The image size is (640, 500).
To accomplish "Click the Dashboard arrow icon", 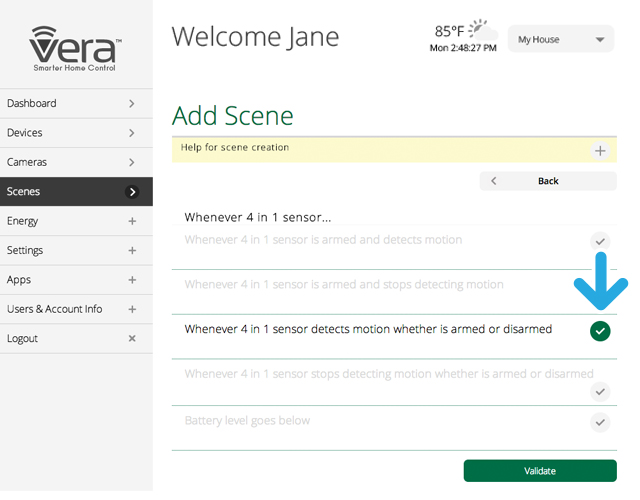I will click(132, 103).
